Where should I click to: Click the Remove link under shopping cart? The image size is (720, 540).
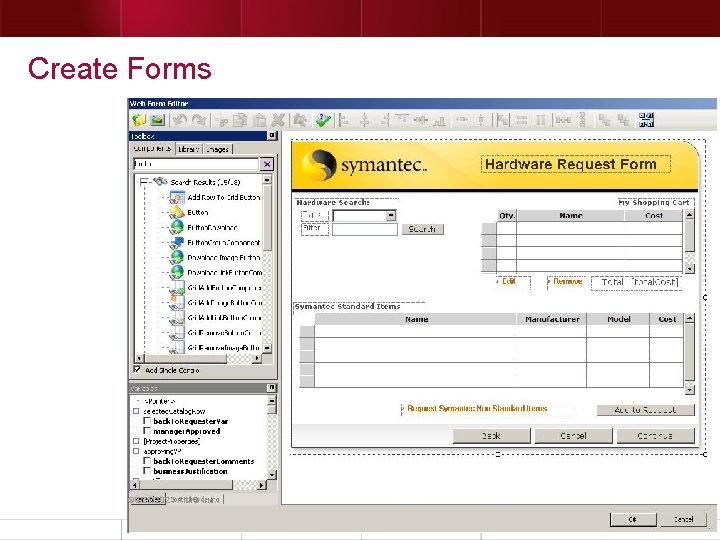[x=568, y=281]
